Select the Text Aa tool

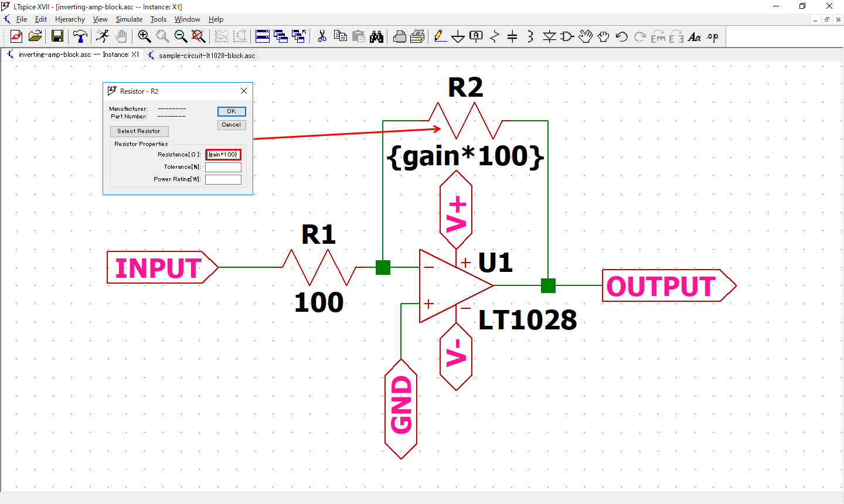[694, 36]
